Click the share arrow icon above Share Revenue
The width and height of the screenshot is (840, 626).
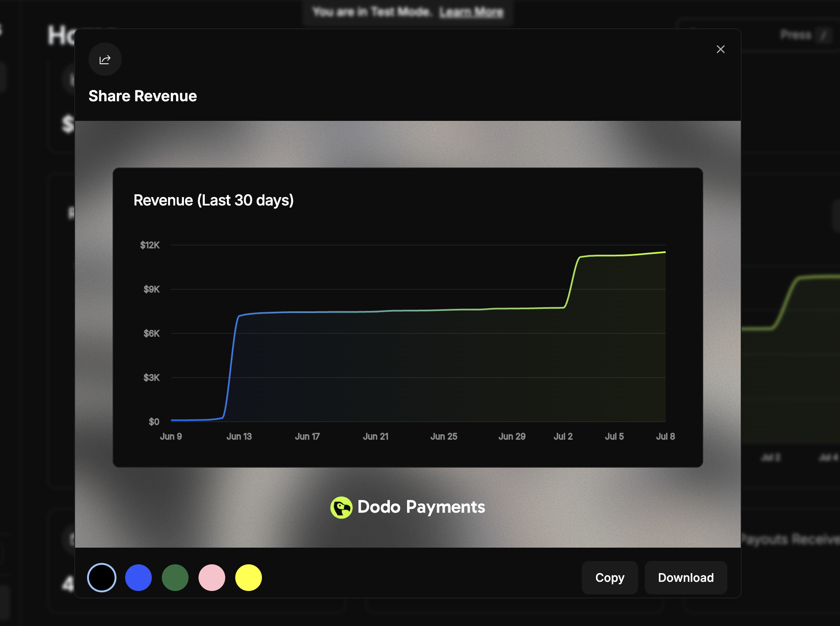(x=105, y=59)
